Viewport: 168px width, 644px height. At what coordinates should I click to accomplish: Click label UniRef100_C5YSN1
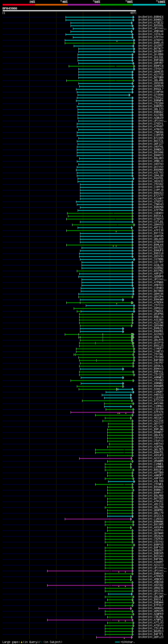pyautogui.click(x=151, y=355)
